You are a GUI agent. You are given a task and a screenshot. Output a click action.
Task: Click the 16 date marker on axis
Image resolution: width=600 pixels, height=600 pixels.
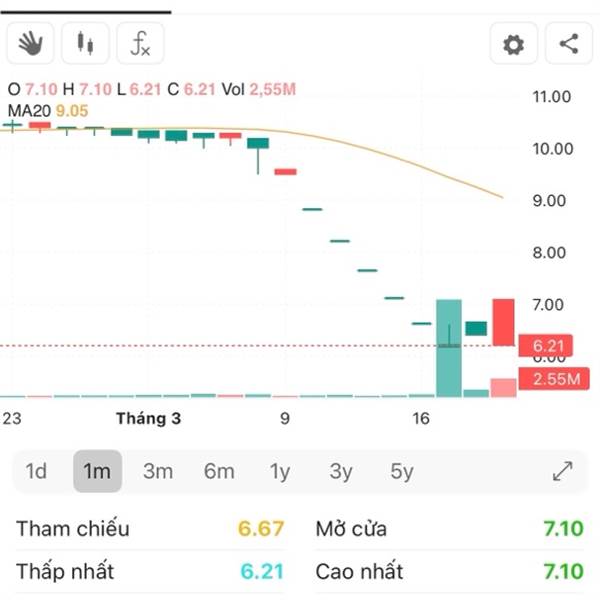(x=421, y=419)
